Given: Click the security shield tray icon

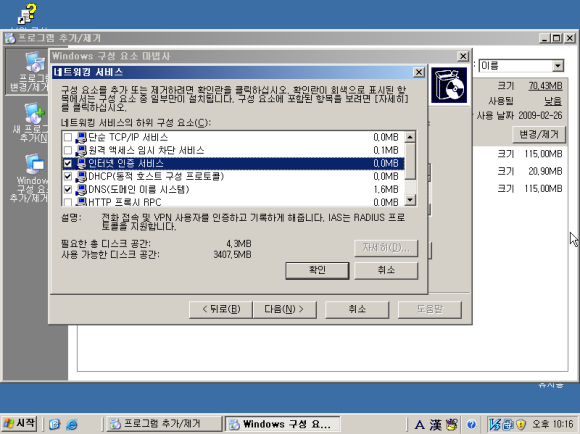Looking at the screenshot, I should [521, 424].
